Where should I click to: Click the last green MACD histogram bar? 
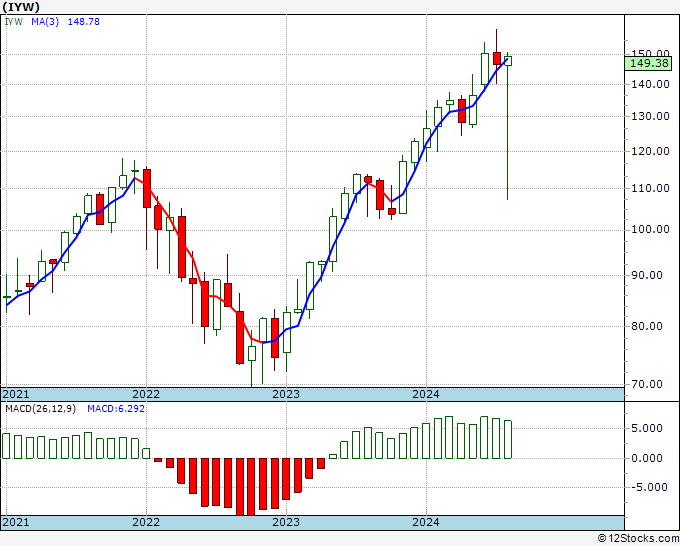[x=507, y=439]
